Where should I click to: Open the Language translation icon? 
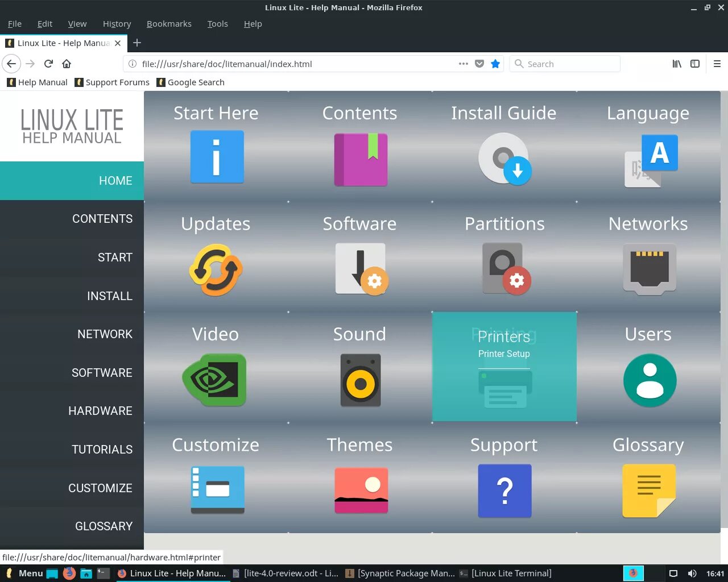click(x=651, y=161)
